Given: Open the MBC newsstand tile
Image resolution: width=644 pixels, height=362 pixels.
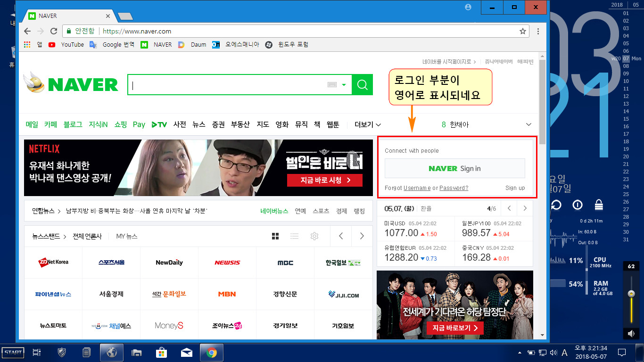Looking at the screenshot, I should pyautogui.click(x=285, y=262).
